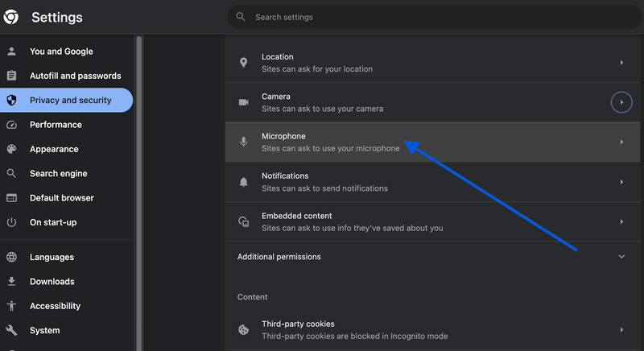644x351 pixels.
Task: Open the Appearance settings page
Action: 67,149
